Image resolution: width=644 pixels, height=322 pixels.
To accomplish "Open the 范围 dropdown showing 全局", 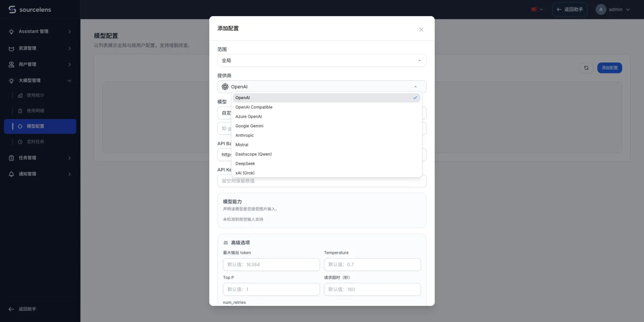I will coord(322,60).
